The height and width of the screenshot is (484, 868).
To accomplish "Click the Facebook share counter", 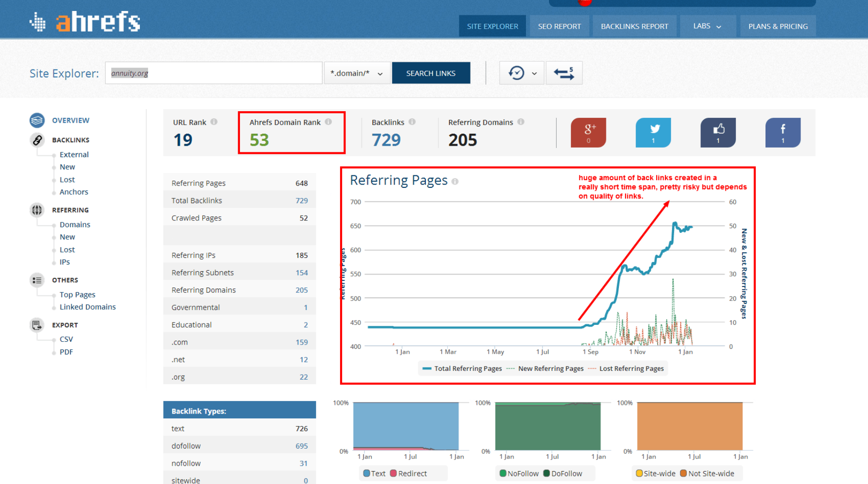I will [783, 132].
